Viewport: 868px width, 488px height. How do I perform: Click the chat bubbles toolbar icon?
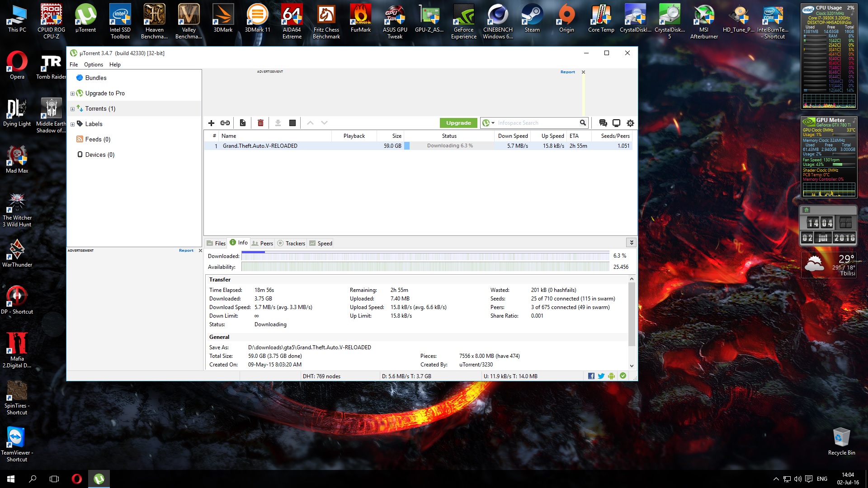(603, 123)
